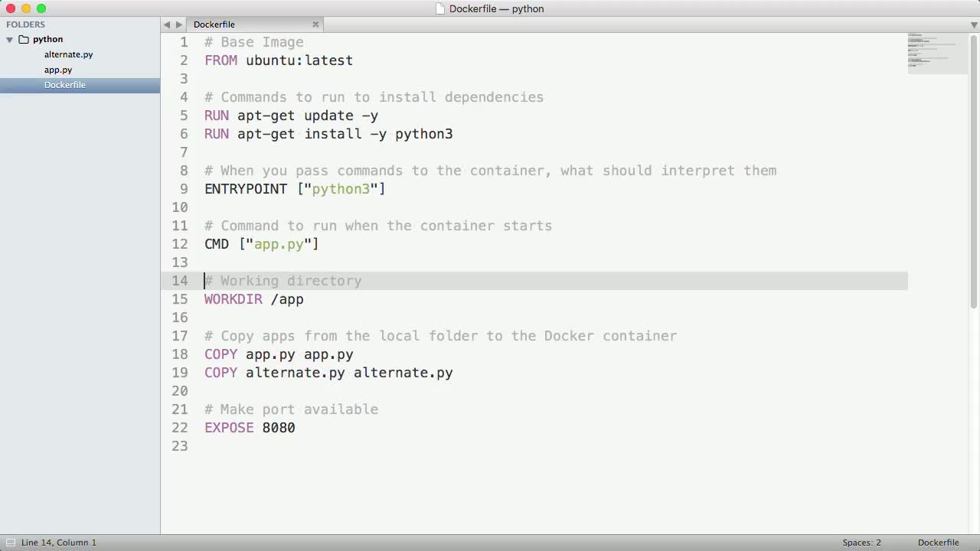Click the editor vertical scrollbar
Image resolution: width=980 pixels, height=551 pixels.
[x=974, y=168]
